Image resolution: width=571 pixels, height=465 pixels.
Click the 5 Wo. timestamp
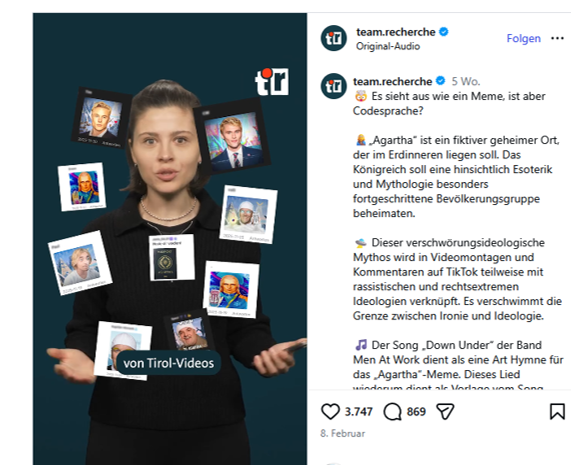point(466,81)
